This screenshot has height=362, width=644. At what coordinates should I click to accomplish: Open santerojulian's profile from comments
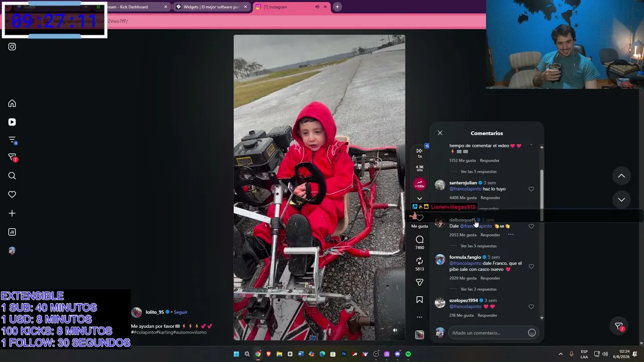coord(463,183)
